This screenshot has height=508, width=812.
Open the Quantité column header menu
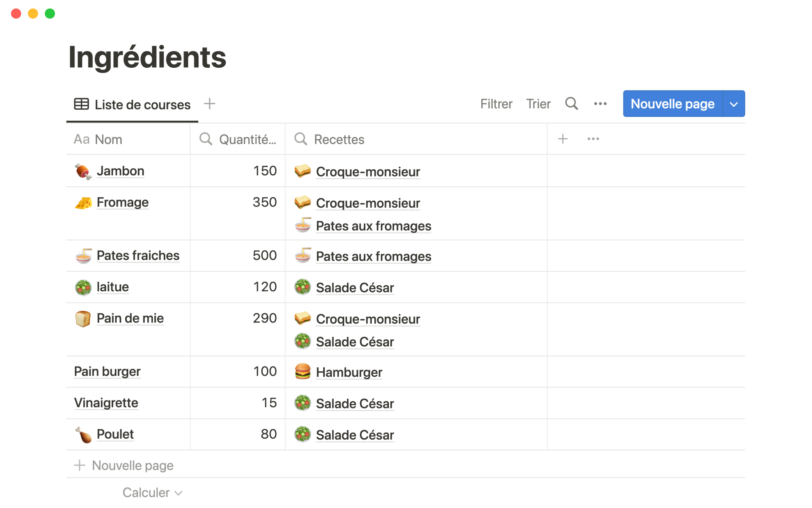pyautogui.click(x=238, y=139)
